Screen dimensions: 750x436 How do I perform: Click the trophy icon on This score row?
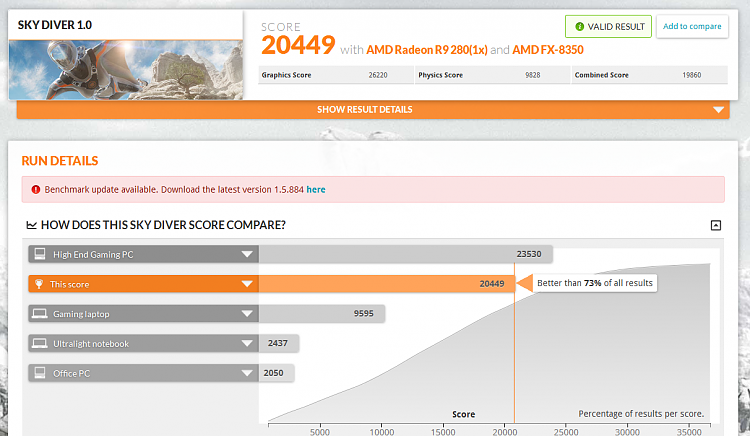click(x=39, y=284)
